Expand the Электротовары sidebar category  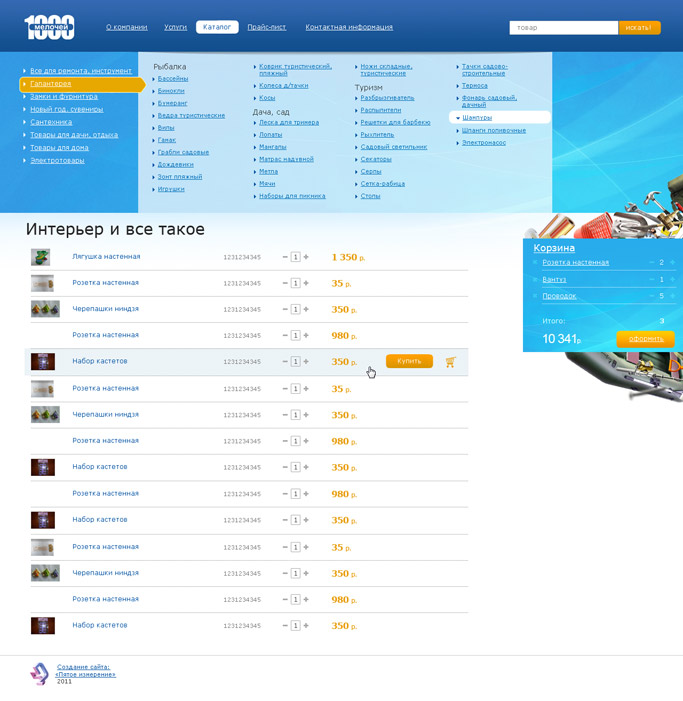click(x=57, y=160)
